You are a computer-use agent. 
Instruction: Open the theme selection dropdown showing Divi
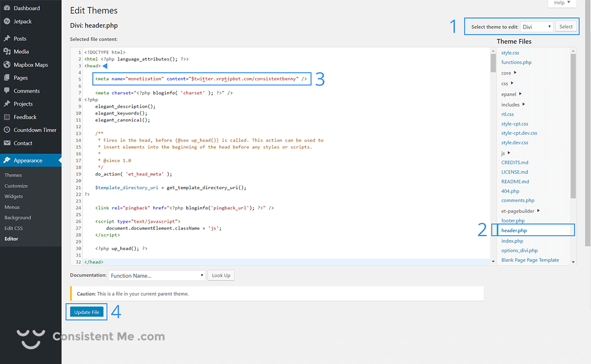(537, 27)
